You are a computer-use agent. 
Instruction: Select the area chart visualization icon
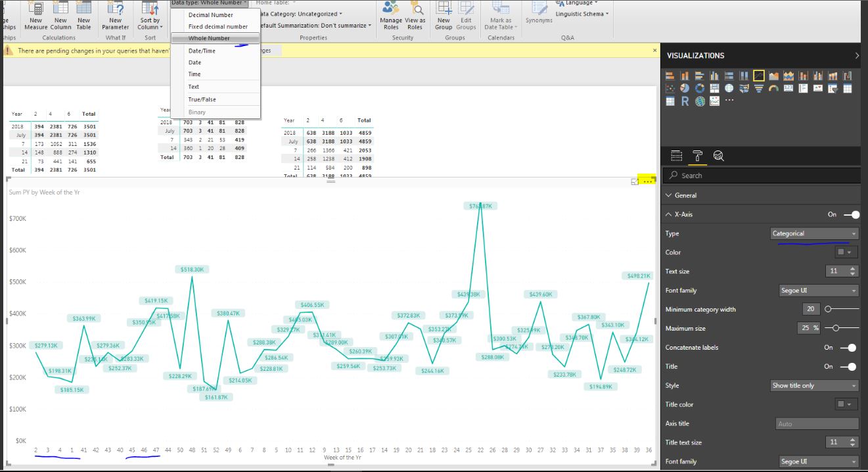click(773, 76)
